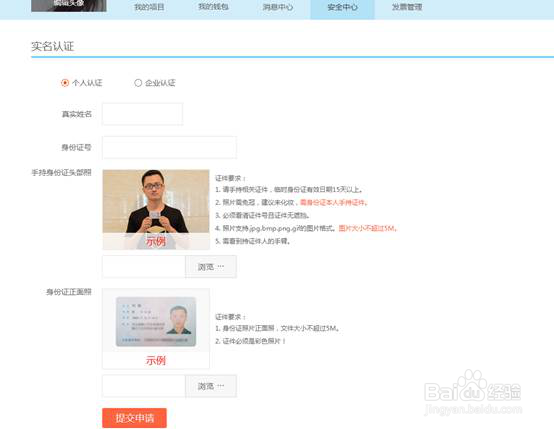Open the 发票管理 tab
The image size is (554, 429).
point(407,7)
